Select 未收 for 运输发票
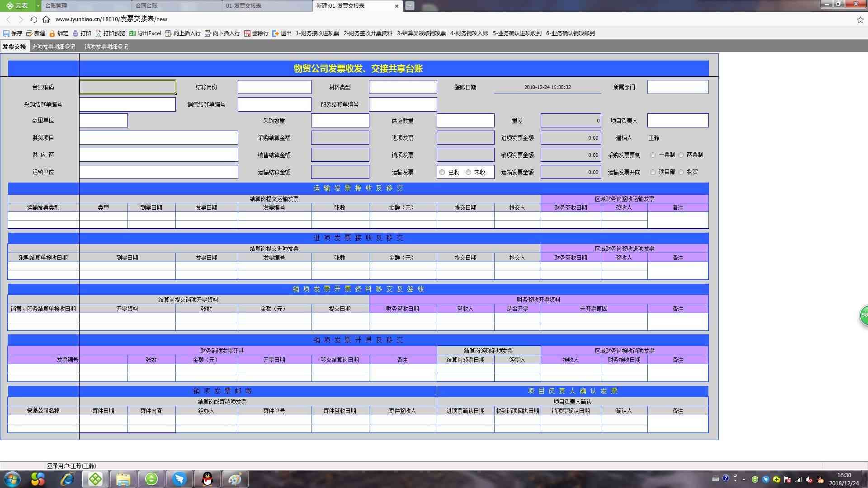The image size is (868, 488). point(468,172)
